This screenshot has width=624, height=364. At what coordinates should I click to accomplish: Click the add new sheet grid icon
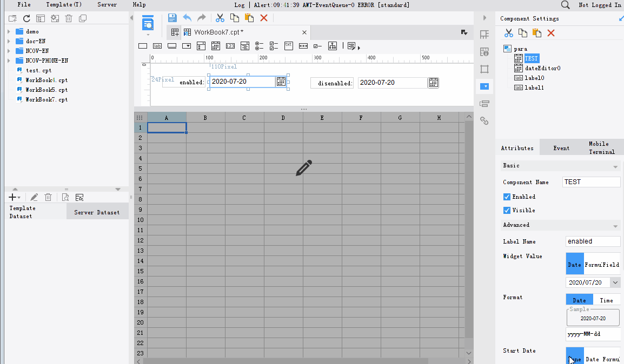pos(175,32)
